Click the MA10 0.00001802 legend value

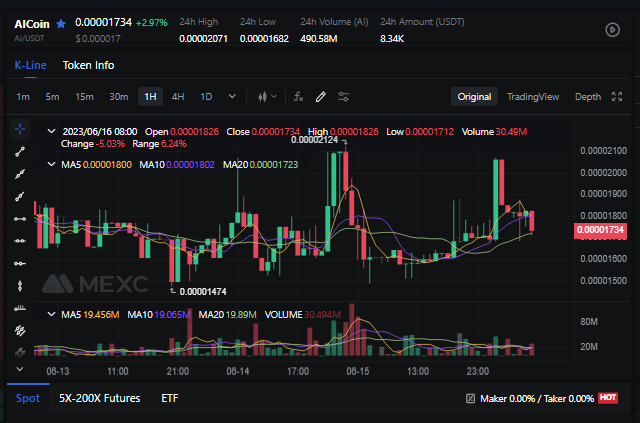coord(190,165)
